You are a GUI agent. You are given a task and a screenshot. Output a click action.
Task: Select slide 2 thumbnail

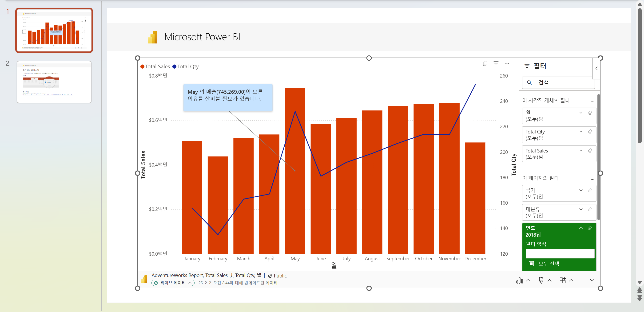pos(54,82)
